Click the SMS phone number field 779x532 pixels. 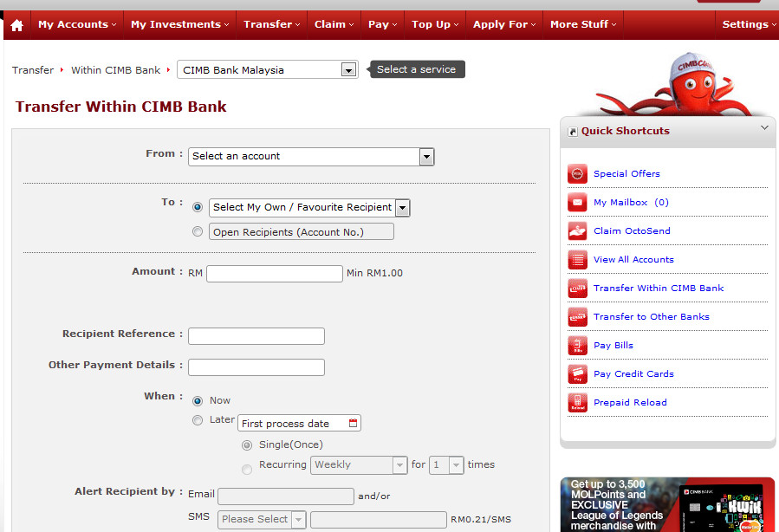[379, 520]
